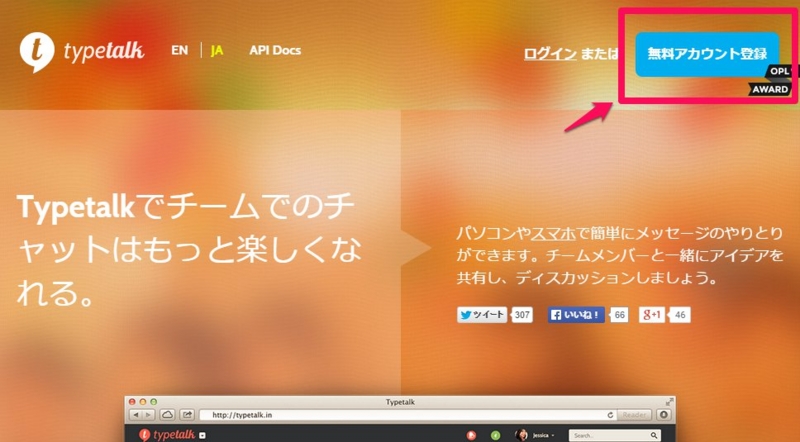Select the JA language option
800x442 pixels.
217,50
